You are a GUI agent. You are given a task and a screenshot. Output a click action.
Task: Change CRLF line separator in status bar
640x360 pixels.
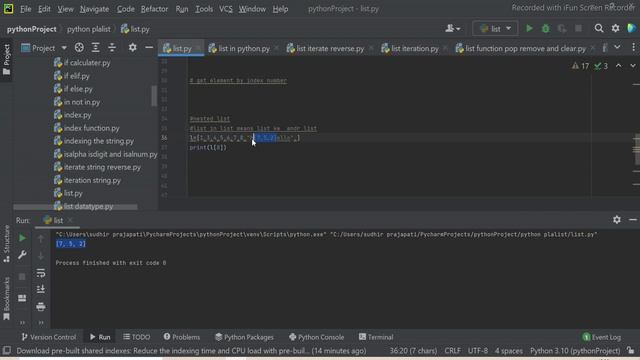[452, 351]
